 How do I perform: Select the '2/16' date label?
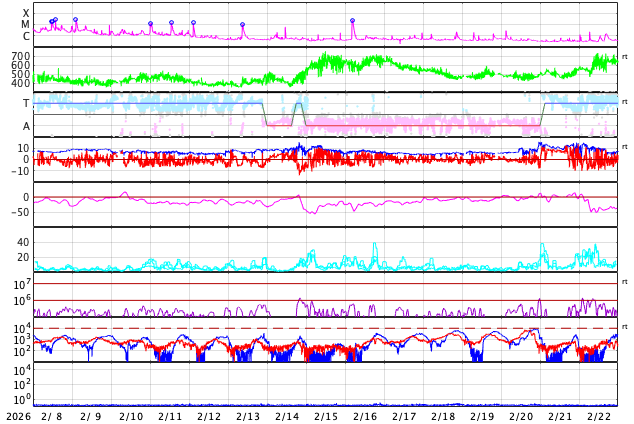365,417
